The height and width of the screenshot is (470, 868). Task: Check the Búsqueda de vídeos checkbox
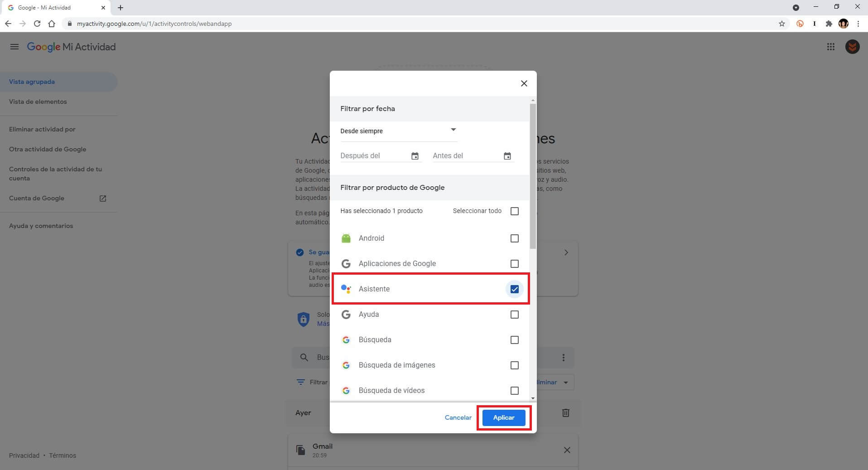(515, 391)
